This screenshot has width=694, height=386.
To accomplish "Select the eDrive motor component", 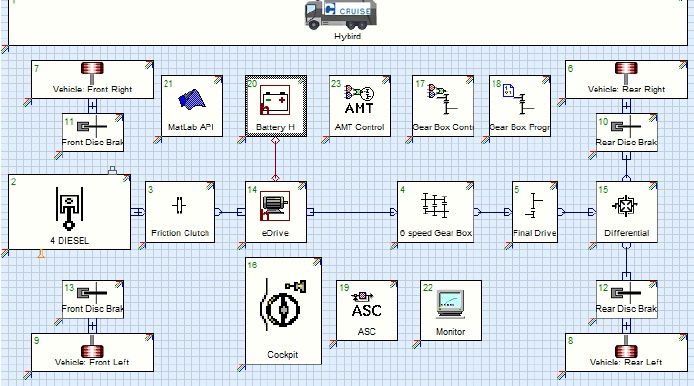I will click(276, 212).
